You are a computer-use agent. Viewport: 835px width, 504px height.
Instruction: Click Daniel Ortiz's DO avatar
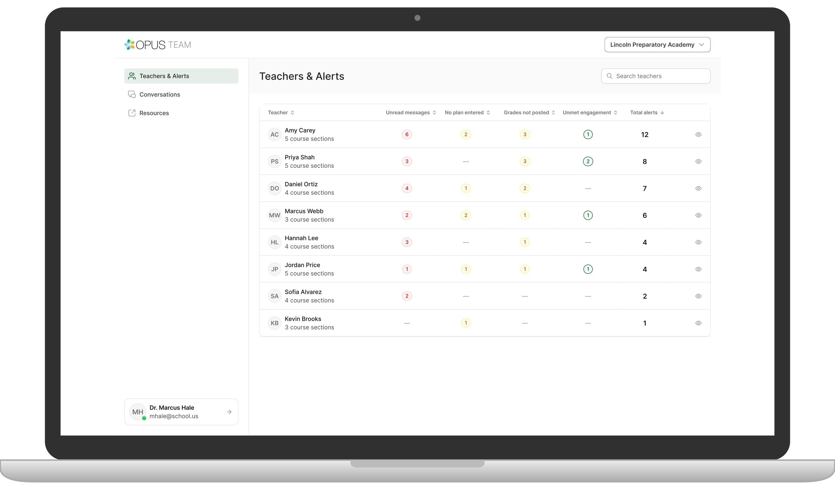pos(275,188)
